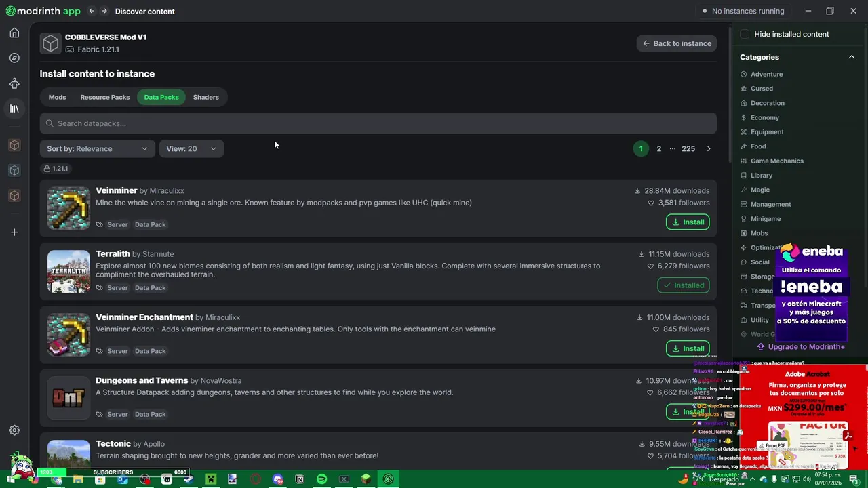This screenshot has height=488, width=868.
Task: Click the Search datapacks field
Action: [x=378, y=123]
